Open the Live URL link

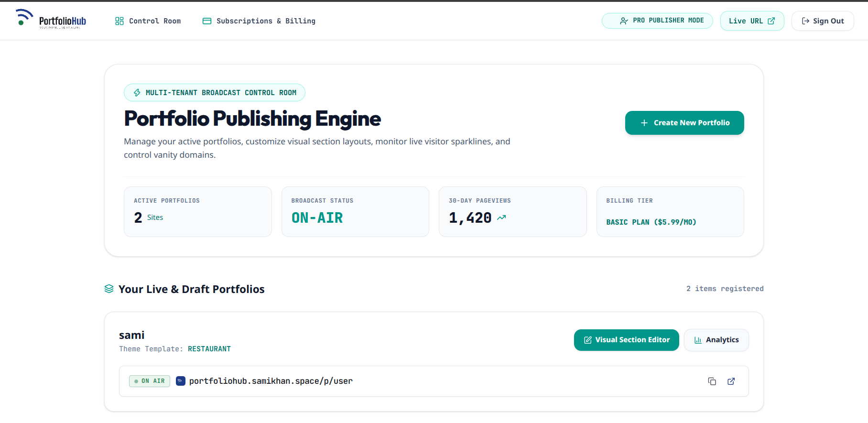752,21
